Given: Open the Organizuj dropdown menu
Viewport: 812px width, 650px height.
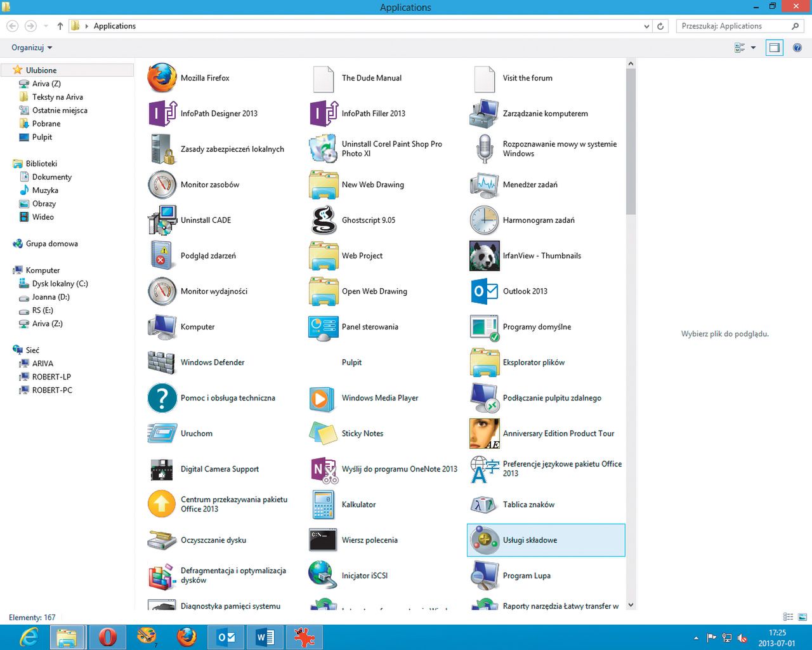Looking at the screenshot, I should [32, 48].
